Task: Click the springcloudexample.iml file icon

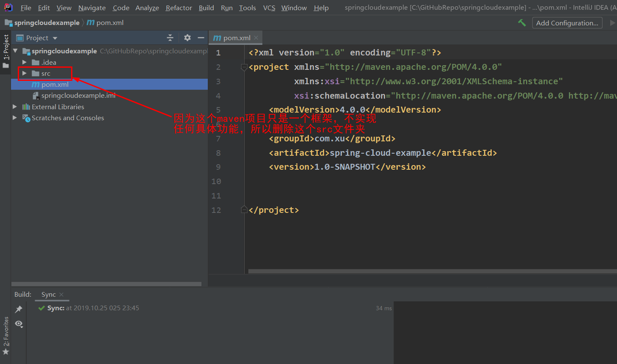Action: (36, 95)
